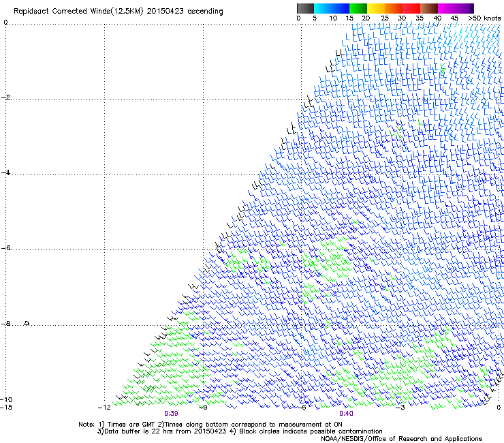The image size is (504, 443).
Task: Click the magenta-purple 40-50 knots color band
Action: (x=456, y=8)
